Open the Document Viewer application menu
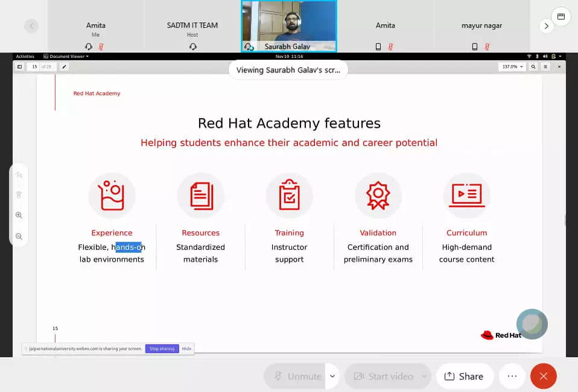This screenshot has width=578, height=392. pyautogui.click(x=66, y=56)
